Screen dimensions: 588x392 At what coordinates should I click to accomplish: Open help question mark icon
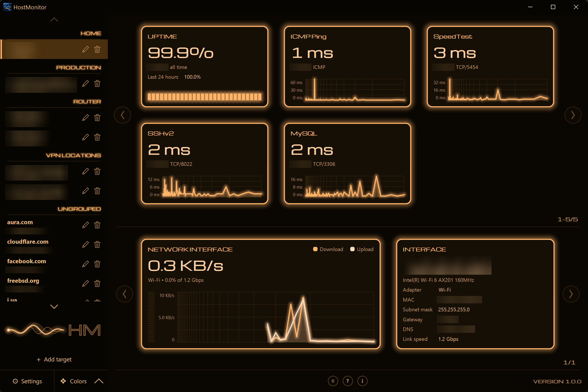[348, 381]
